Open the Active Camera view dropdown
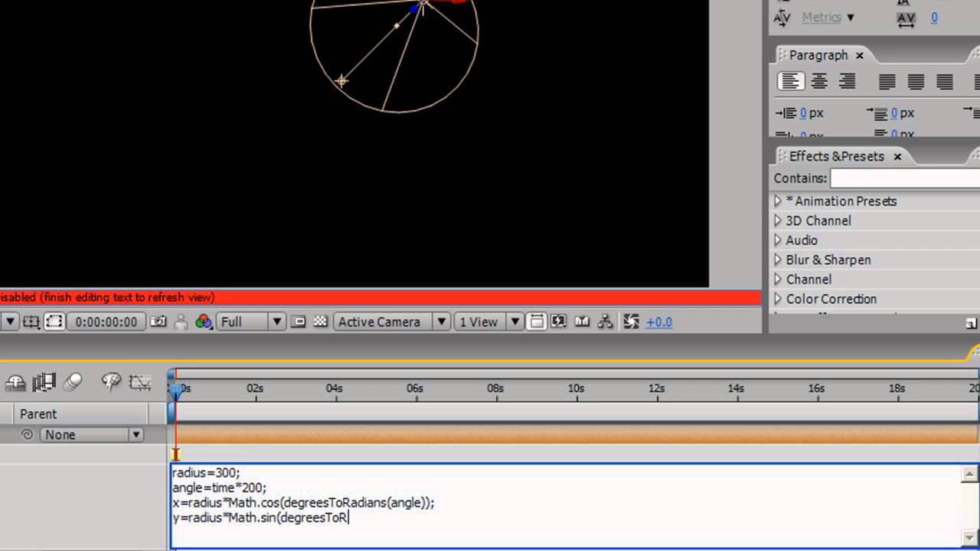 click(x=391, y=322)
